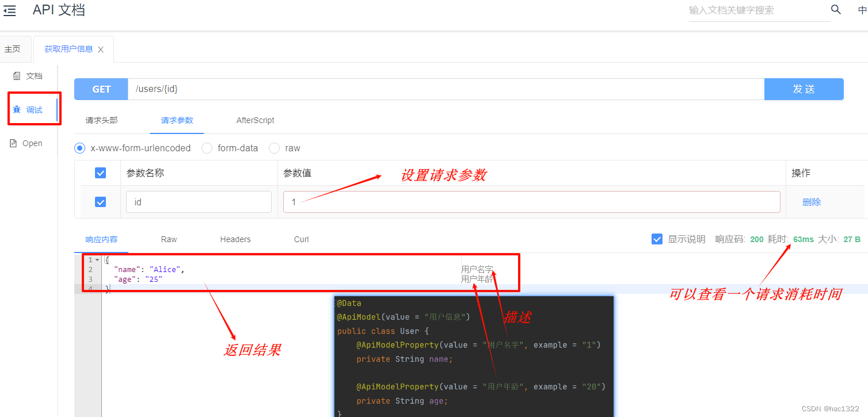The height and width of the screenshot is (417, 868).
Task: Switch to Raw response tab
Action: (169, 239)
